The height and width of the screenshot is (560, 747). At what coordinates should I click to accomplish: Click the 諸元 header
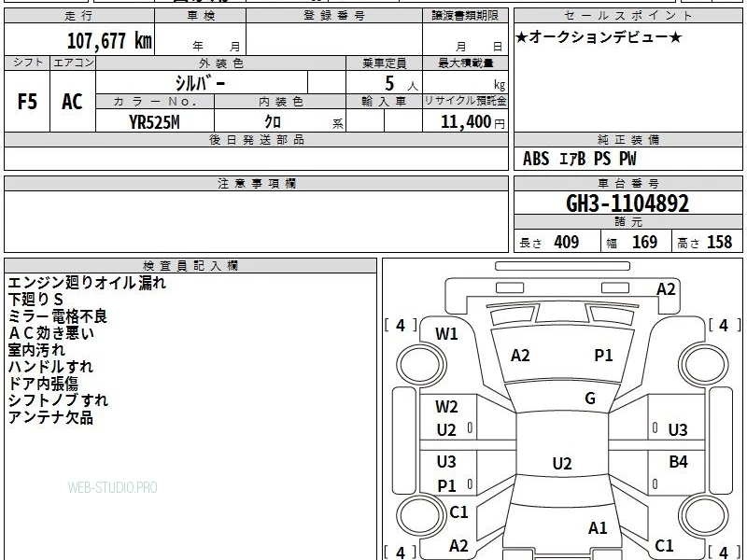point(627,222)
